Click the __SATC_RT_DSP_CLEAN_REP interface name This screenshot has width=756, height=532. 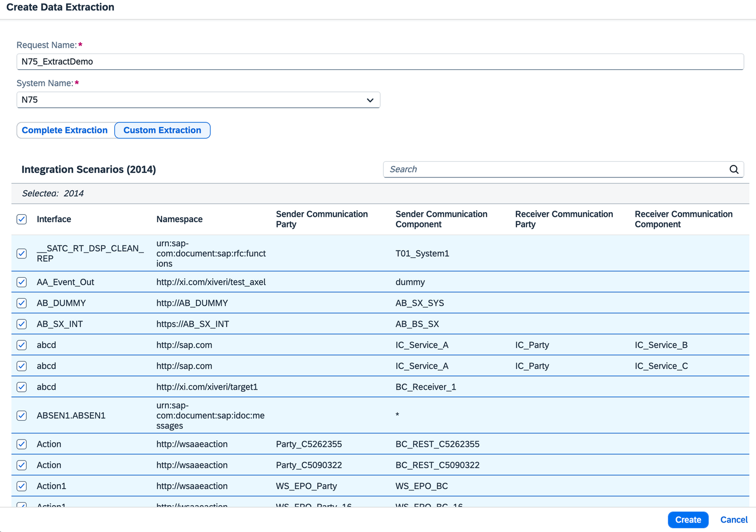[x=90, y=253]
